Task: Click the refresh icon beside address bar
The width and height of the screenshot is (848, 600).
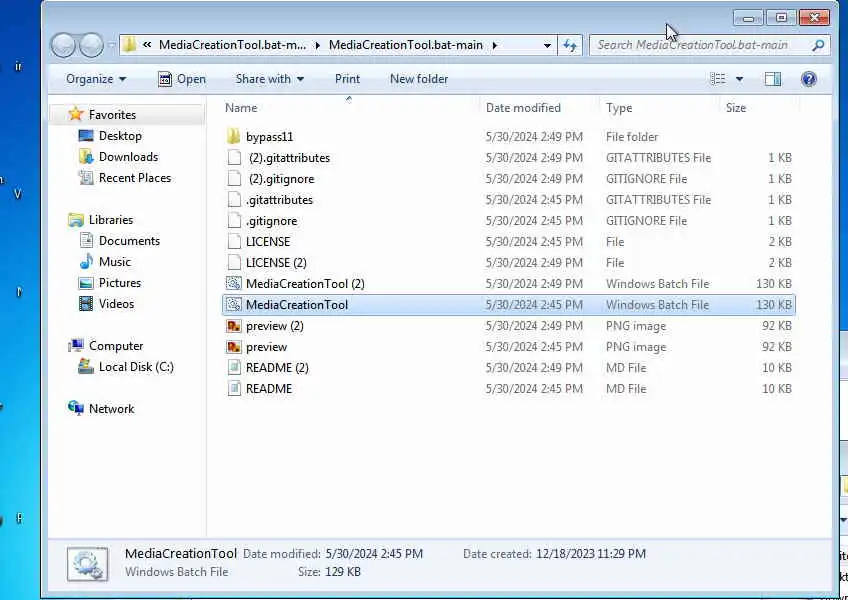Action: coord(570,45)
